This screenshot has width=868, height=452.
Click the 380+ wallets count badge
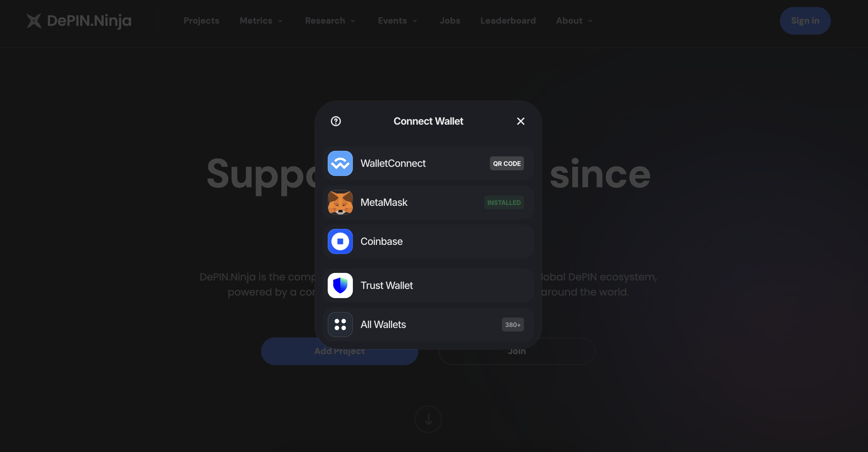513,324
